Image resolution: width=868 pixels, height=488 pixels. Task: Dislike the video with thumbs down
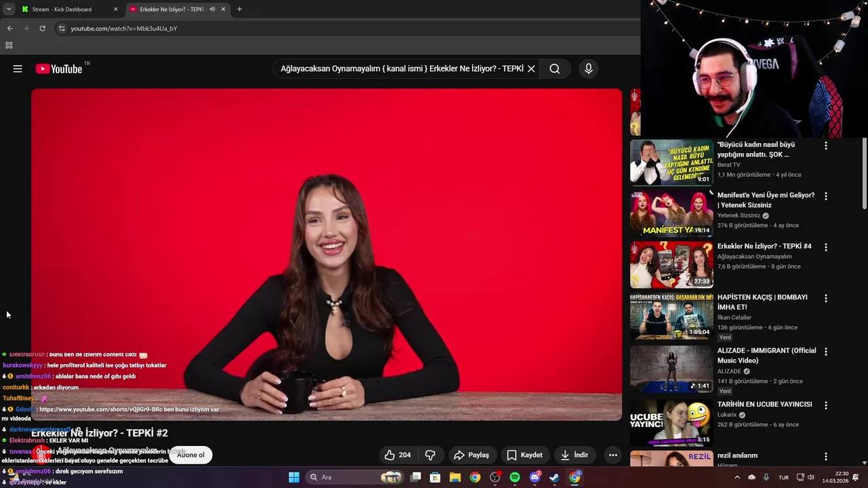click(430, 455)
